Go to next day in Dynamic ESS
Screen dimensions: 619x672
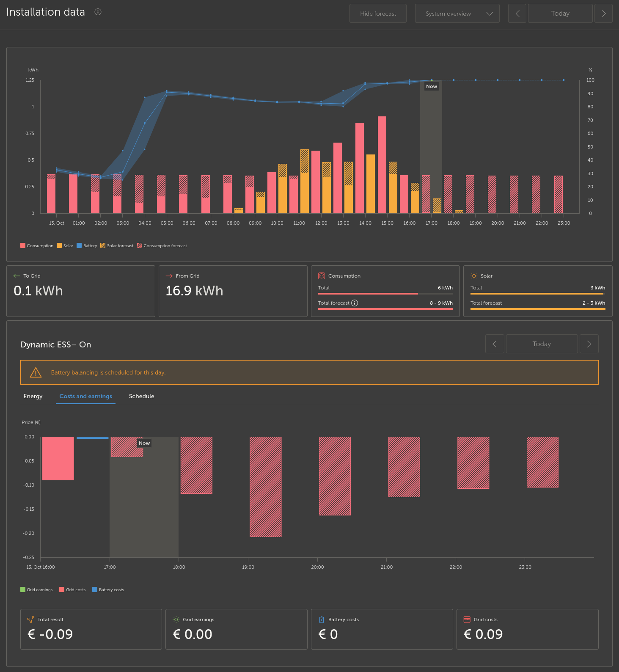click(589, 344)
